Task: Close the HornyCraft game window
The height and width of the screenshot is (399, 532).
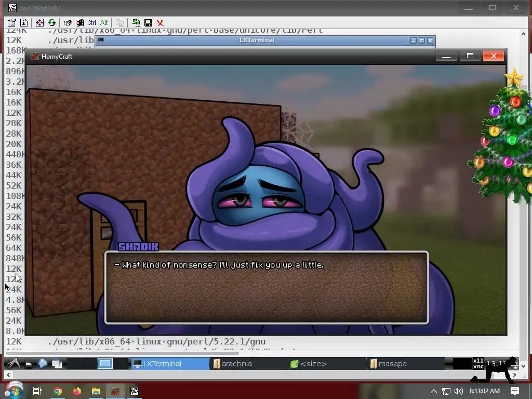Action: coord(494,56)
